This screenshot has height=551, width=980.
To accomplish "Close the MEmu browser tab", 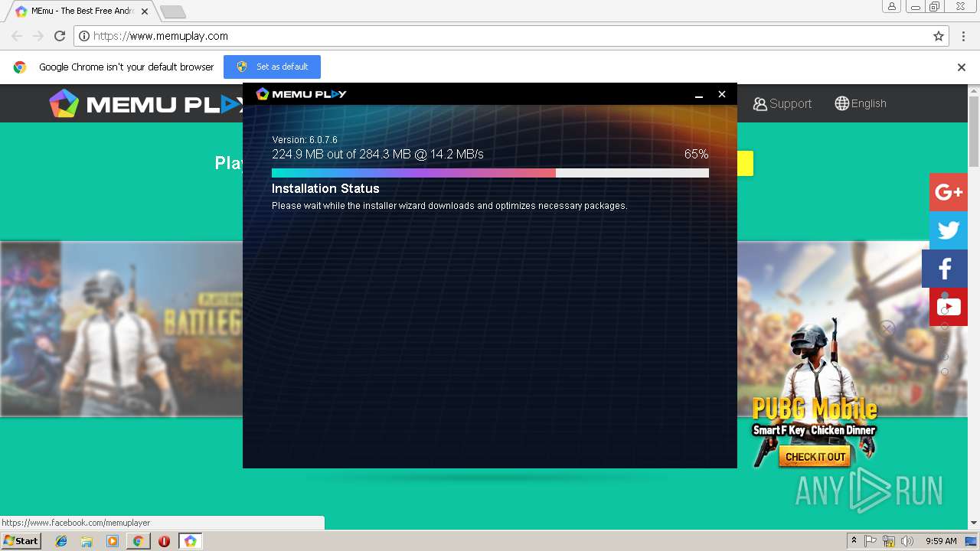I will pyautogui.click(x=144, y=11).
